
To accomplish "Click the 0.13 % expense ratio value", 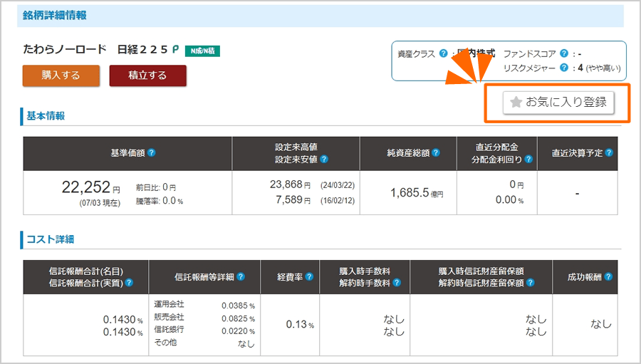I will point(300,324).
